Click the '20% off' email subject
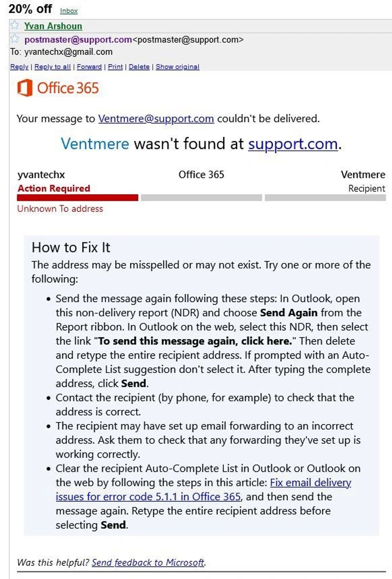392x579 pixels. pyautogui.click(x=30, y=9)
